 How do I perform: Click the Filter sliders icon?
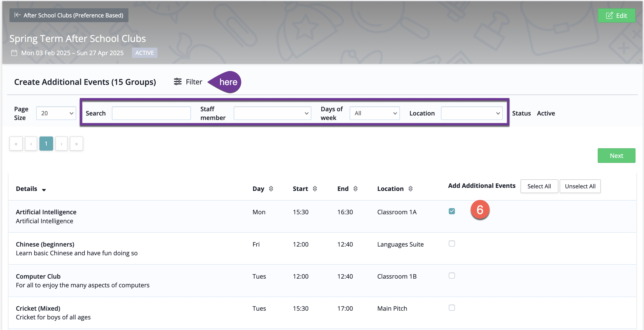178,82
